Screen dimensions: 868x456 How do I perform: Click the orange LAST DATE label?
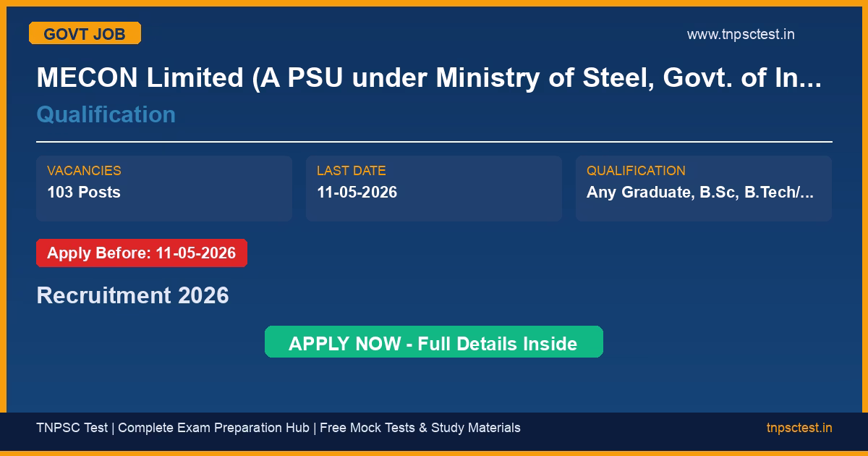pyautogui.click(x=351, y=171)
